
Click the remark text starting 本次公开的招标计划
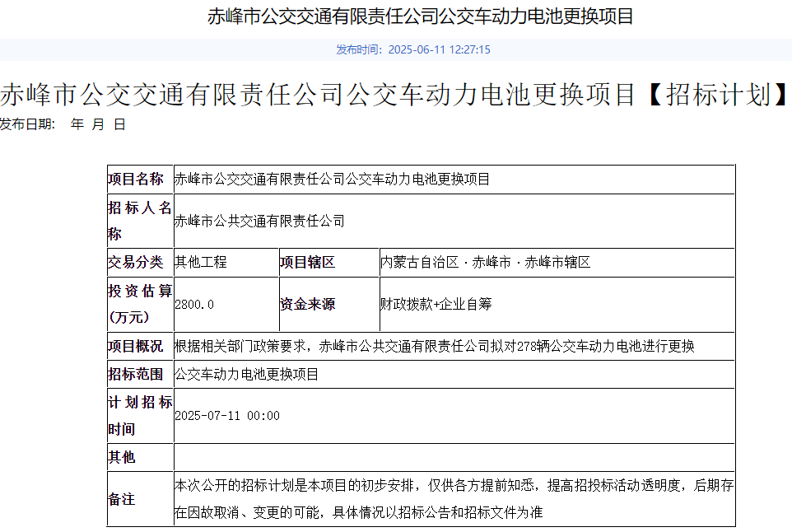tap(454, 499)
